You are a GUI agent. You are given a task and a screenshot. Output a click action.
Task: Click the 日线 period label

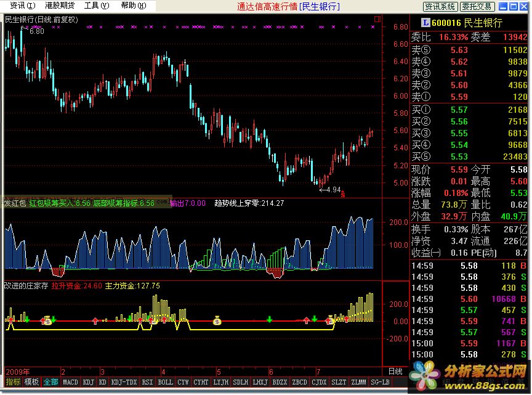(395, 371)
